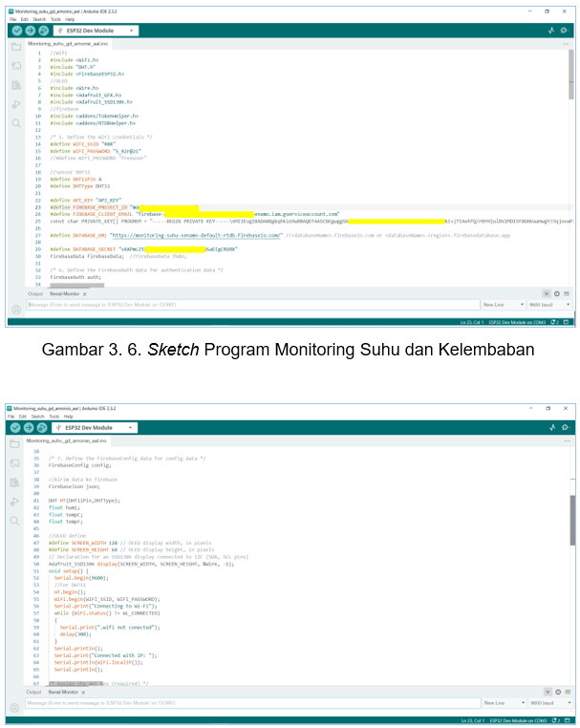Toggle autoscroll icon in the top window Serial Monitor
The image size is (580, 728).
[x=547, y=293]
